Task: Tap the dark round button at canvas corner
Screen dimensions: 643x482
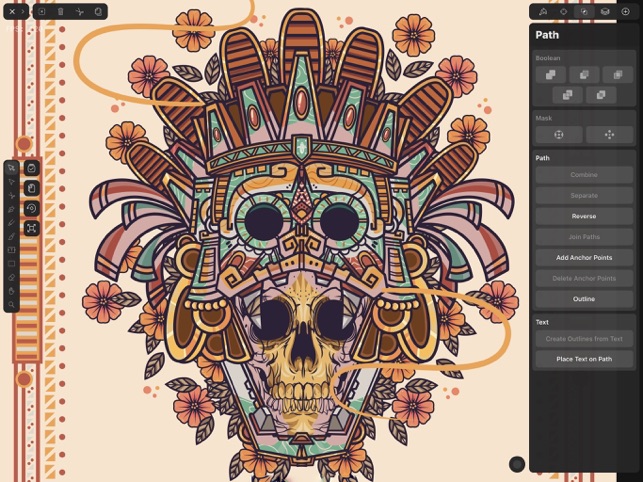Action: 517,464
